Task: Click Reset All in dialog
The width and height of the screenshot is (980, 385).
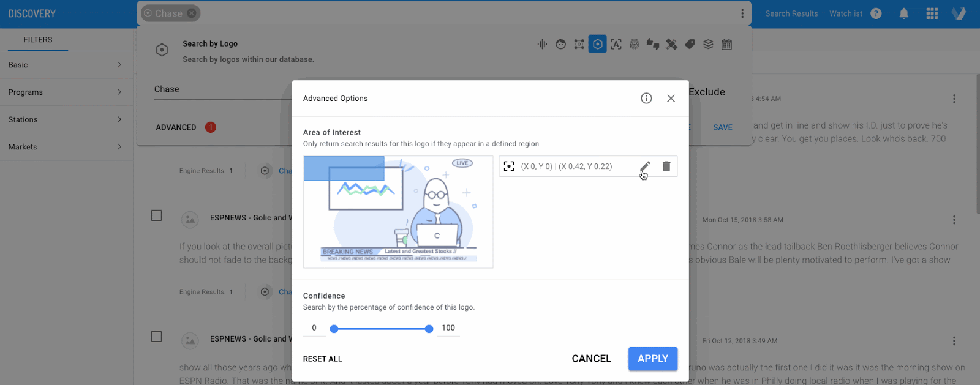Action: pyautogui.click(x=323, y=359)
